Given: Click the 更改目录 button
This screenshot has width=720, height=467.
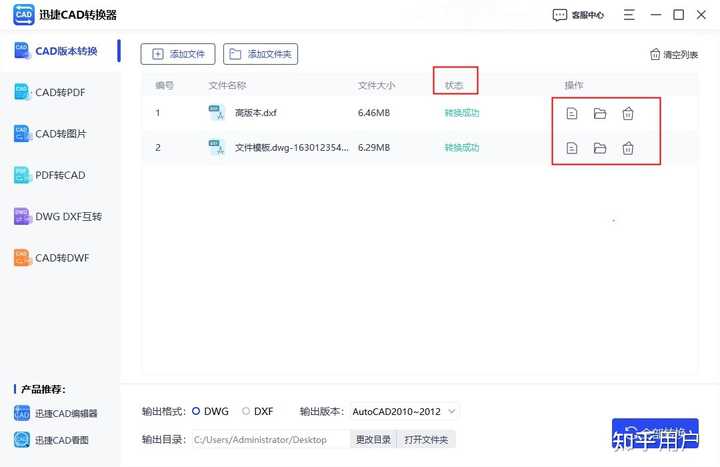Looking at the screenshot, I should pos(373,439).
